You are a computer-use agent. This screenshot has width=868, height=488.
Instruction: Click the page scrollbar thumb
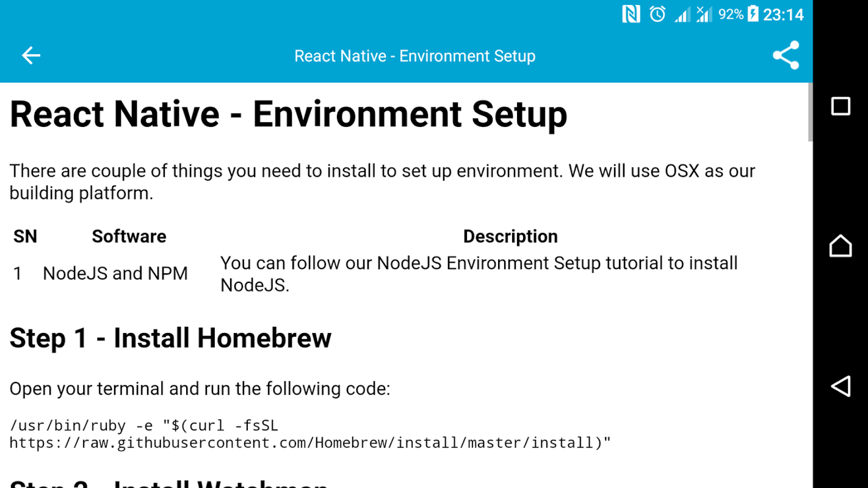pyautogui.click(x=810, y=112)
